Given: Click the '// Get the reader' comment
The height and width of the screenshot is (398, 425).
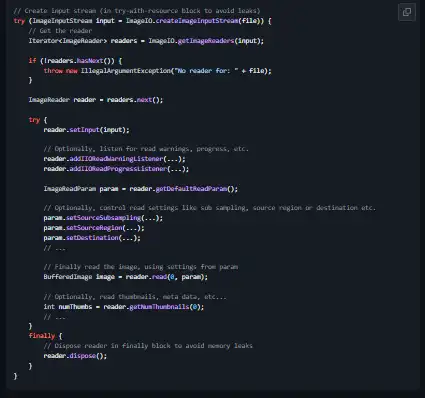Looking at the screenshot, I should click(60, 31).
